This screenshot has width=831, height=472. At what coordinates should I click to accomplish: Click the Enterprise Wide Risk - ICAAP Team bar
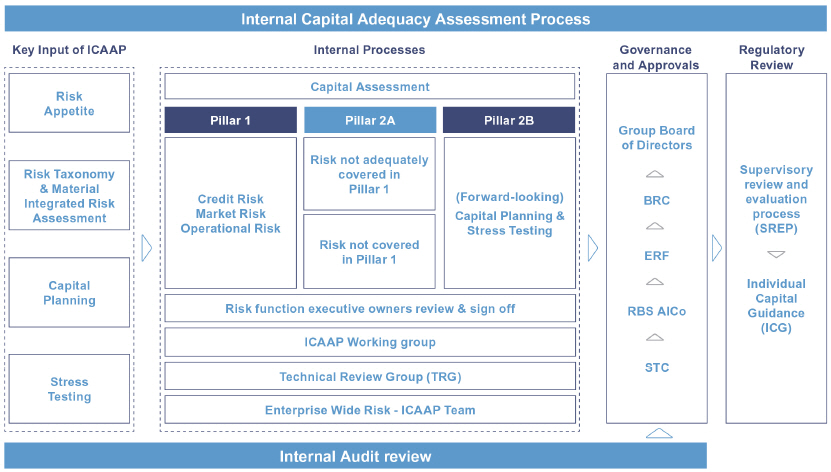[x=370, y=410]
